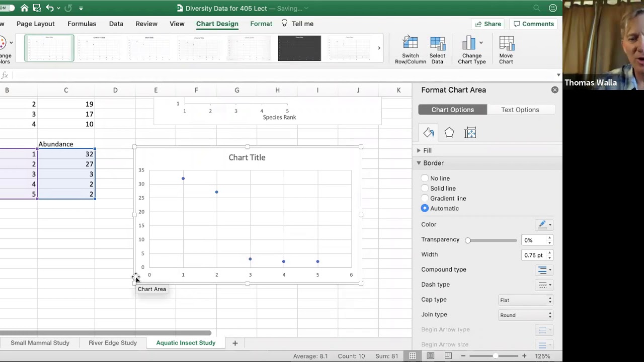Image resolution: width=644 pixels, height=362 pixels.
Task: Switch to Normal view icon
Action: coord(413,356)
